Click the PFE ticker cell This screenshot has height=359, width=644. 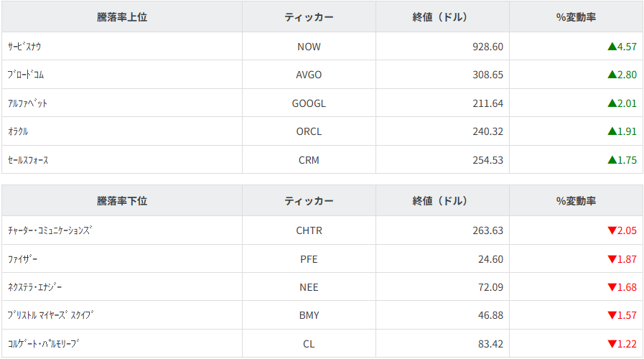tap(309, 259)
